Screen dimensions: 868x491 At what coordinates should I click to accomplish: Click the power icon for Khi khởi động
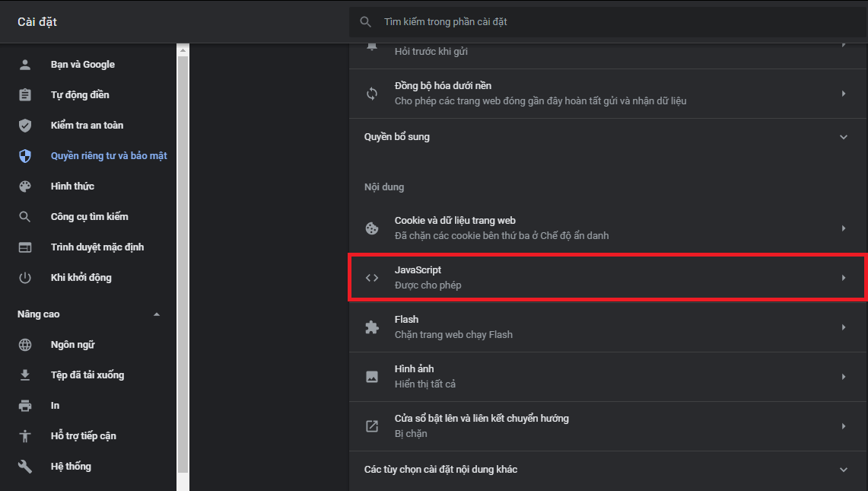[x=25, y=278]
